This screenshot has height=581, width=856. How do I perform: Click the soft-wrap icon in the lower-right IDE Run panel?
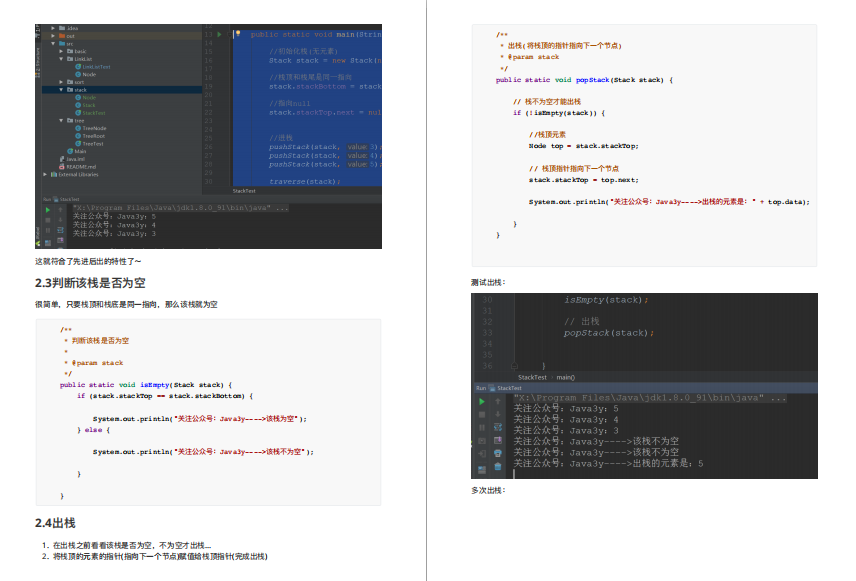pyautogui.click(x=497, y=427)
